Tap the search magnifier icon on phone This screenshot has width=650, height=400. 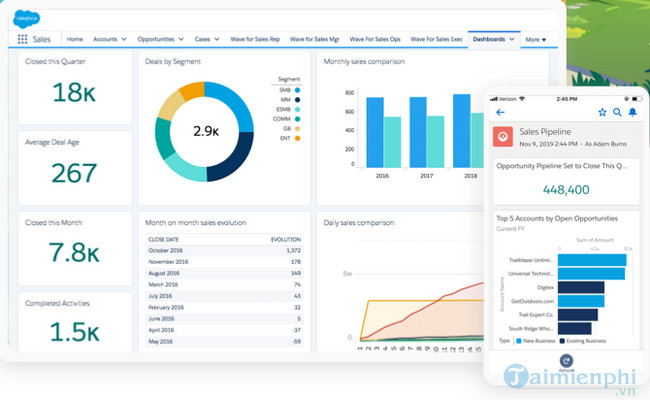(618, 112)
